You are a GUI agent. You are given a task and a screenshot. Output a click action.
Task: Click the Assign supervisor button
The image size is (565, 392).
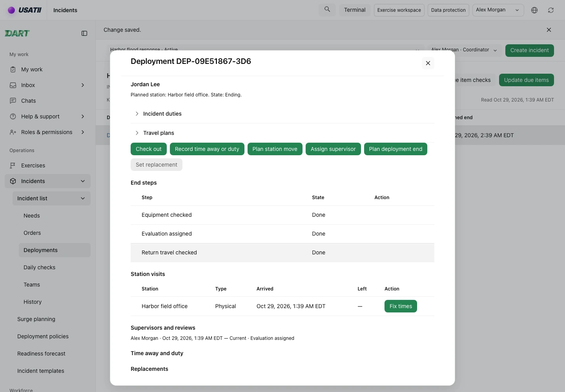[x=333, y=149]
